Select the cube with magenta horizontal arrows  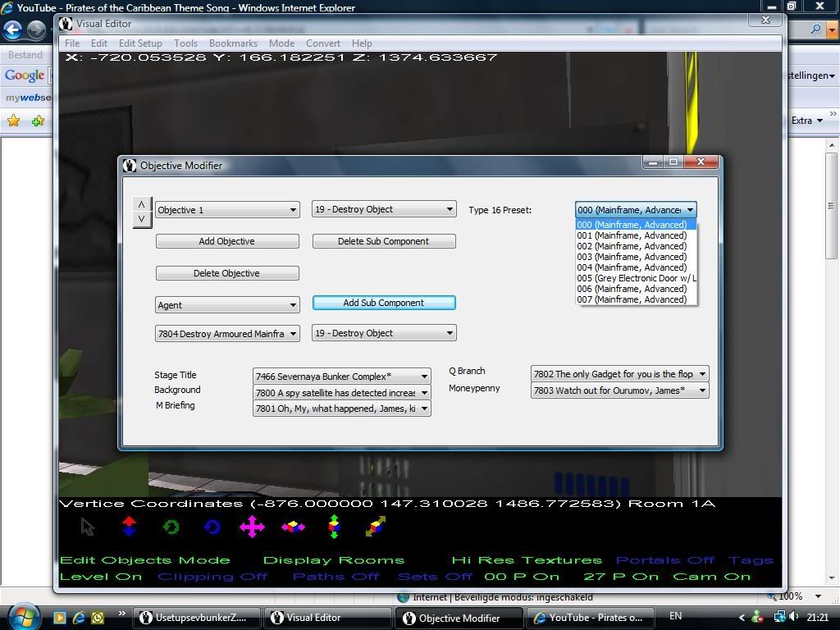[293, 527]
